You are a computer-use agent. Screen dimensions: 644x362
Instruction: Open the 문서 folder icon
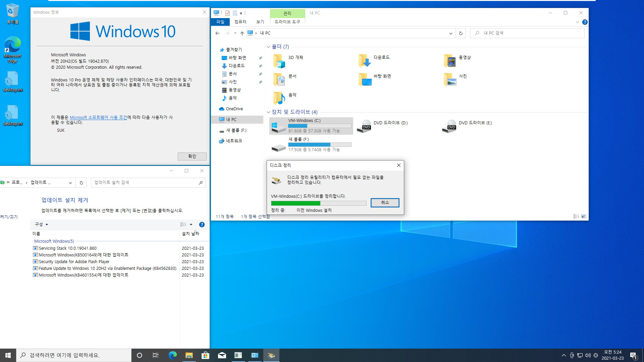pos(279,80)
